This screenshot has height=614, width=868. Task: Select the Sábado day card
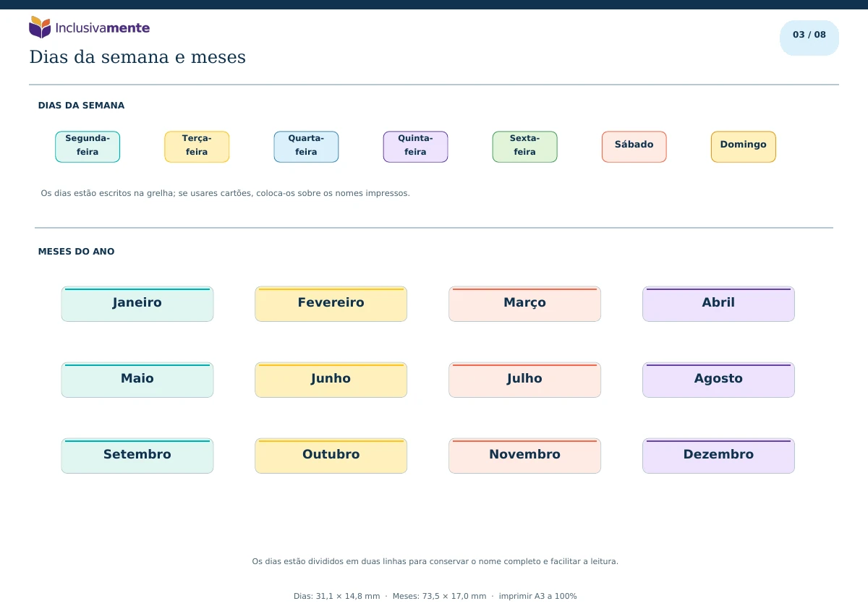[x=634, y=147]
